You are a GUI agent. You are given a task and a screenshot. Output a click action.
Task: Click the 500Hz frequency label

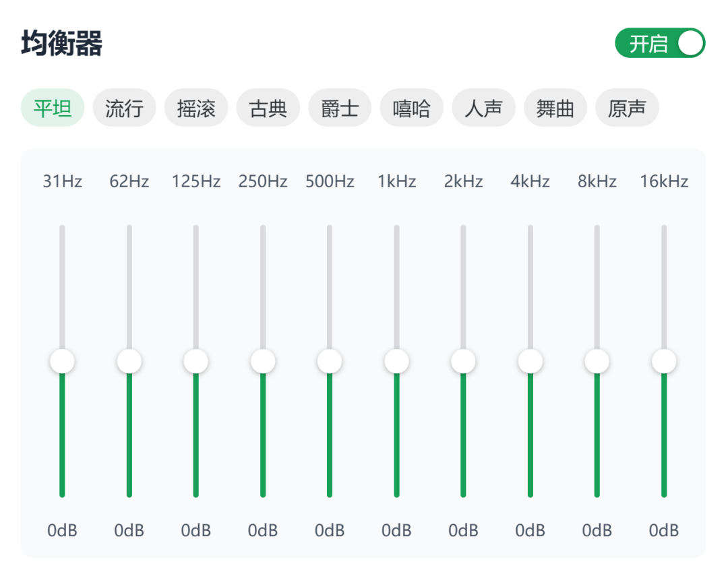330,181
